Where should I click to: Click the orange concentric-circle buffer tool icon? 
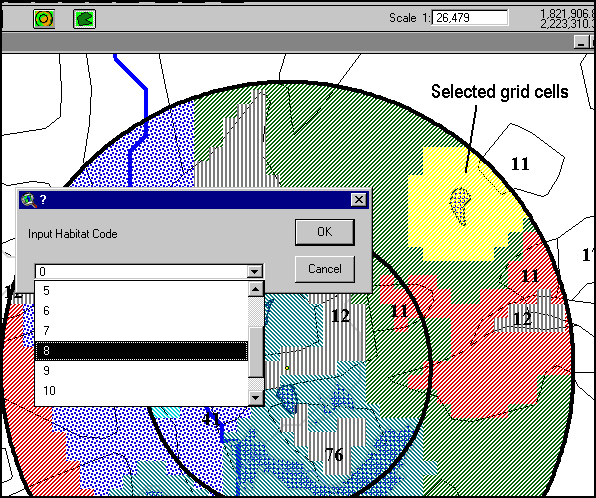tap(44, 19)
